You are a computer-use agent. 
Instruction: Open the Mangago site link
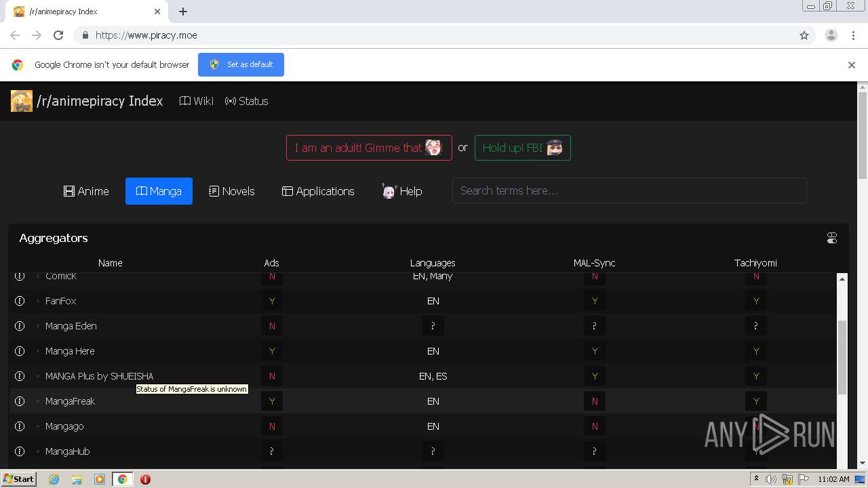(x=64, y=426)
